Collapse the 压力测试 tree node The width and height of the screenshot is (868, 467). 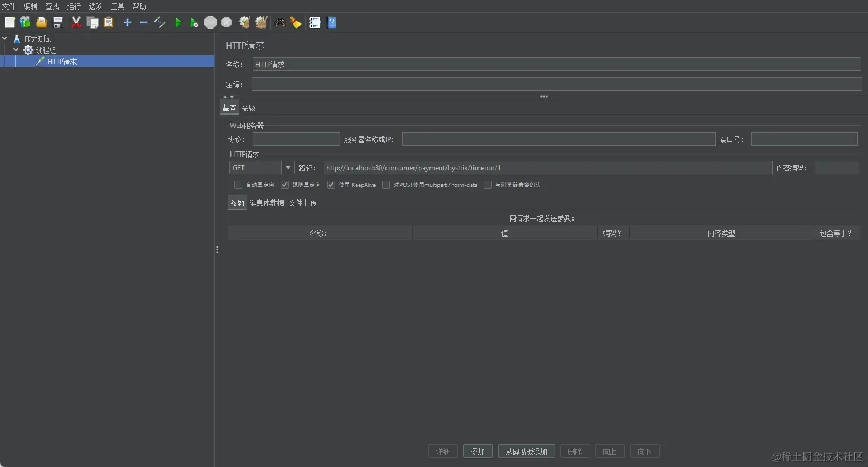[5, 39]
